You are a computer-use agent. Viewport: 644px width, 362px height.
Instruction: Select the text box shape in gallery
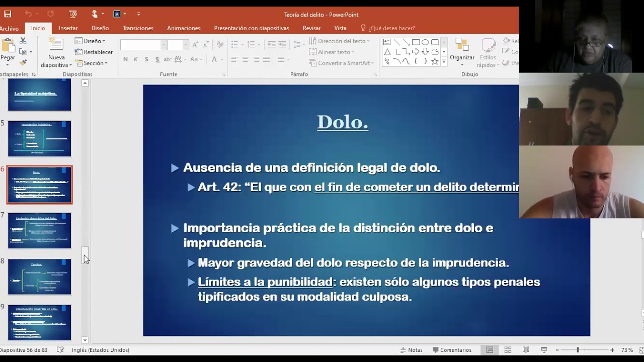click(387, 42)
